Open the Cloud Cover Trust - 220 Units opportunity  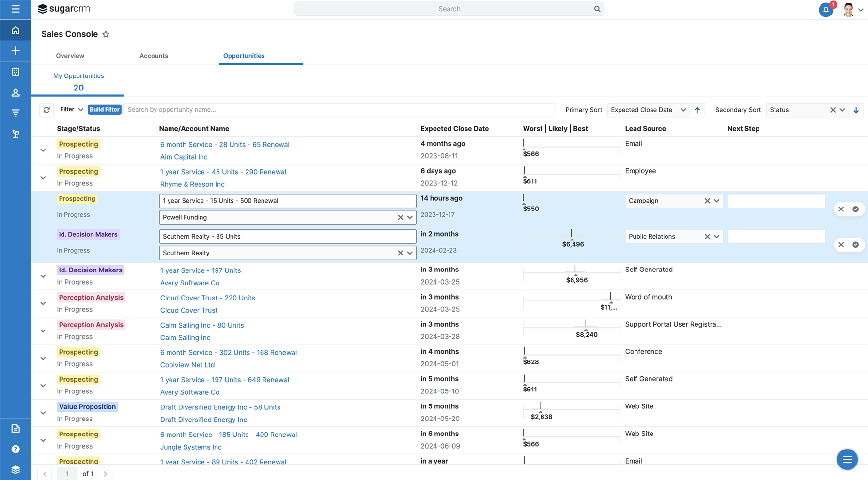(x=207, y=298)
